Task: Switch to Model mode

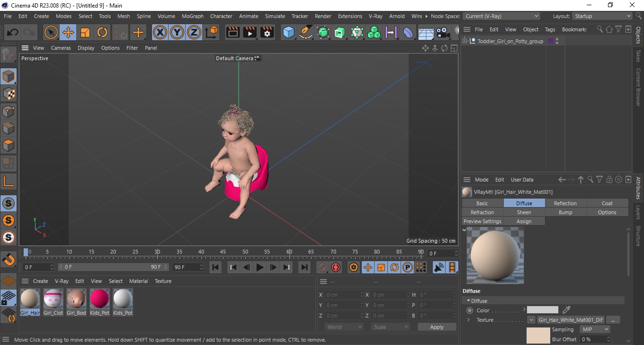Action: point(9,76)
